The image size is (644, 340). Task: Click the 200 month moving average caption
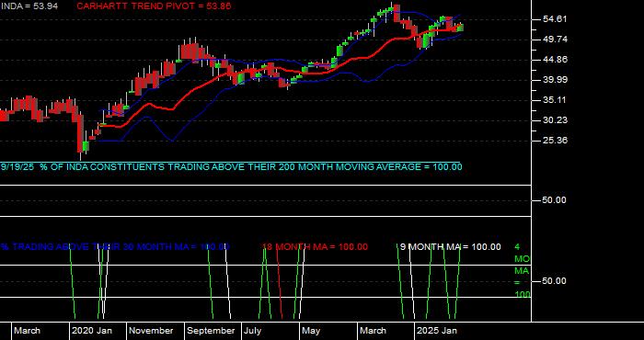pyautogui.click(x=231, y=167)
